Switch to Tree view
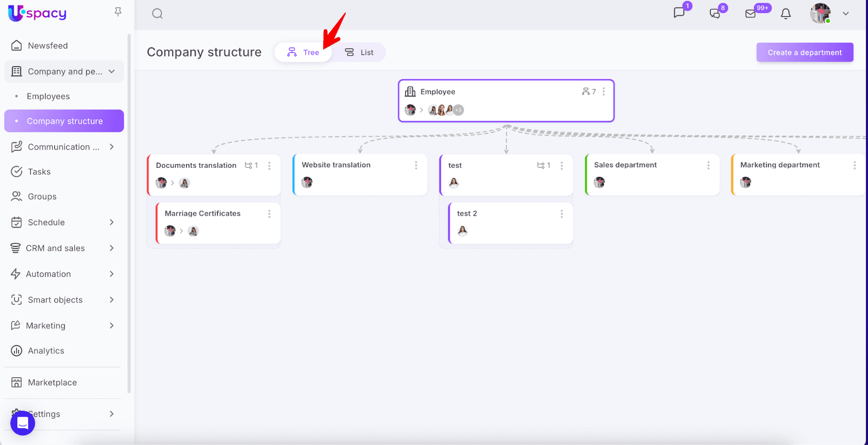 point(303,53)
